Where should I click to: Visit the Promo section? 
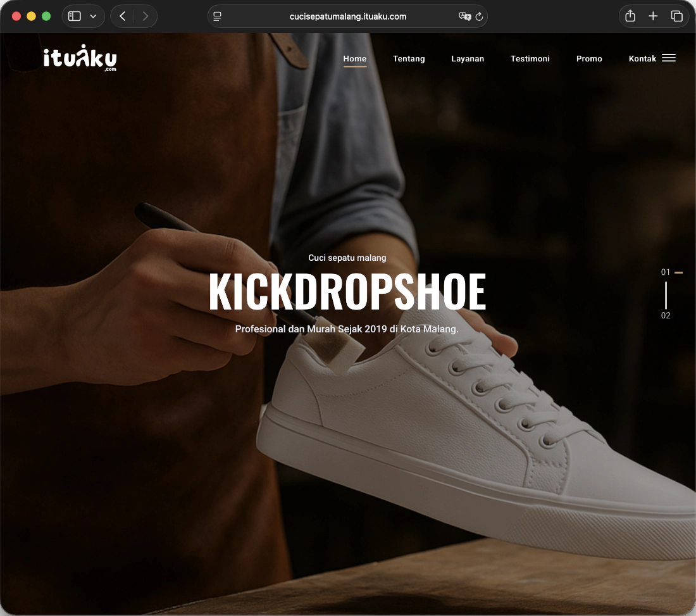point(589,59)
